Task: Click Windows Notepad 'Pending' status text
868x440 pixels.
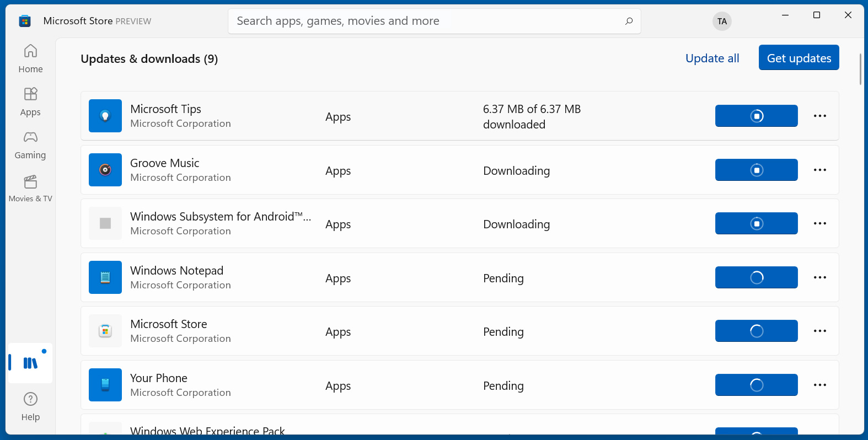Action: point(503,278)
